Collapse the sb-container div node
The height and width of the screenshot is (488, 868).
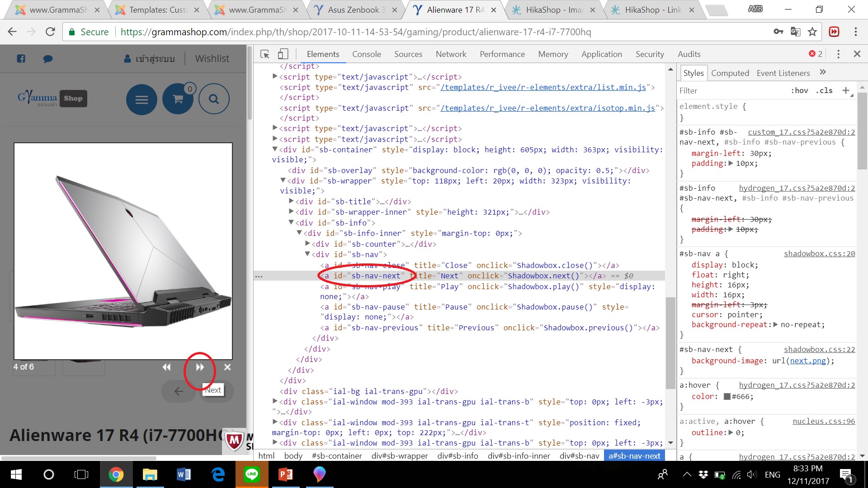pyautogui.click(x=275, y=149)
